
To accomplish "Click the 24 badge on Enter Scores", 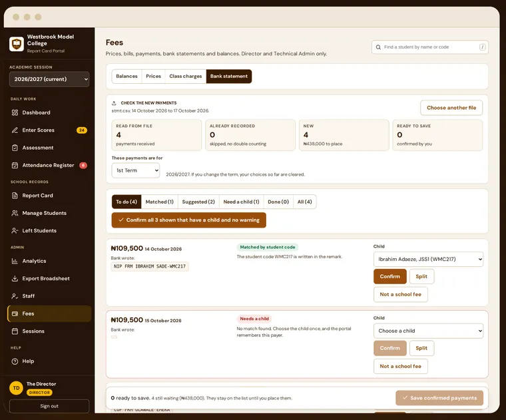I will coord(82,130).
